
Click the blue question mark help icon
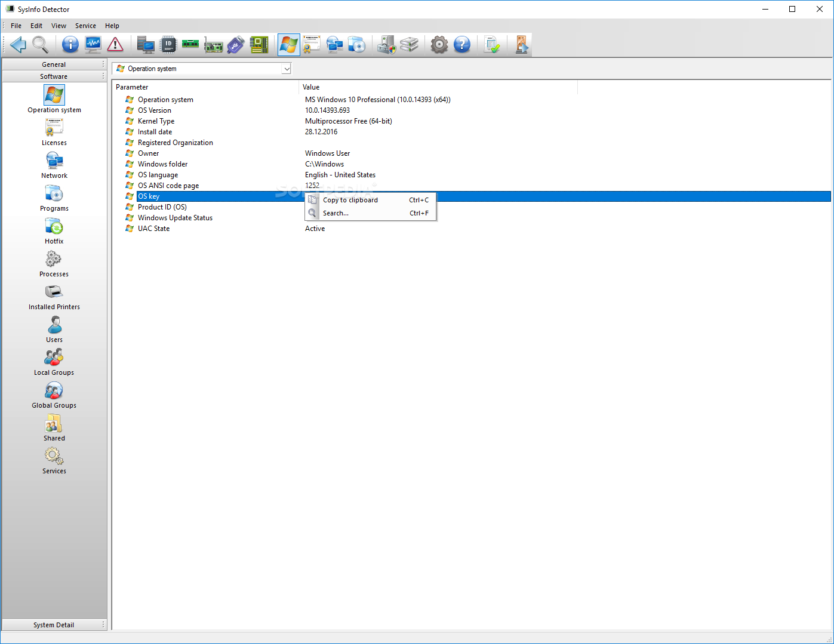coord(462,45)
